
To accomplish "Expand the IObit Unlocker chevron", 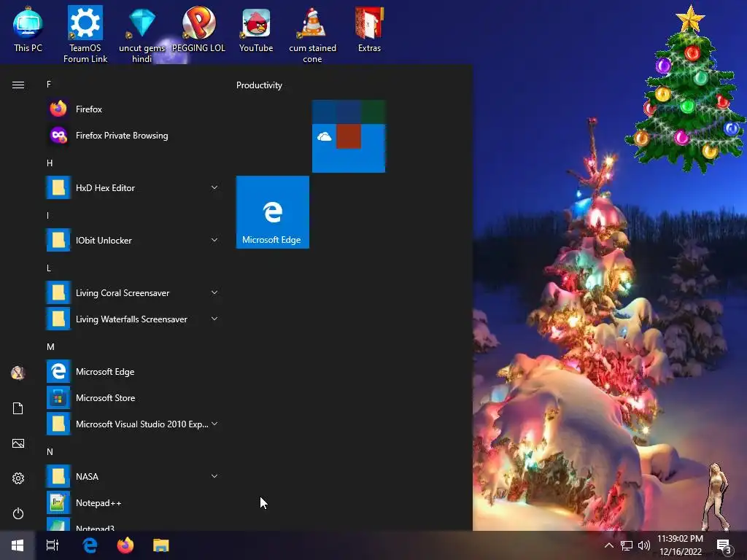I will [214, 240].
